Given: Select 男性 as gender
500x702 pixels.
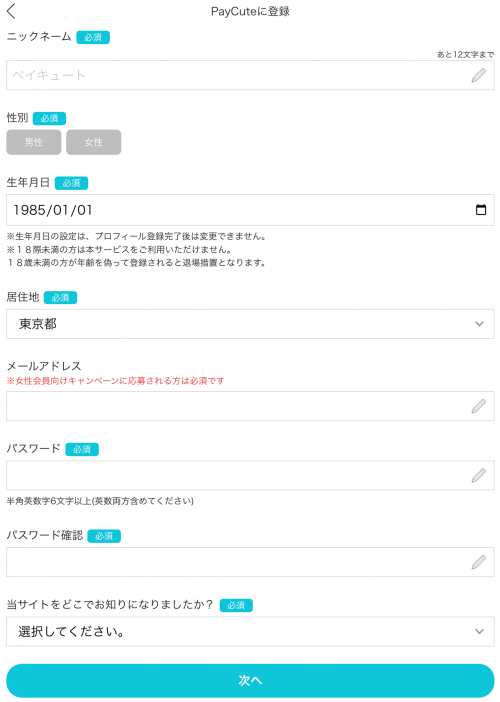Looking at the screenshot, I should (x=34, y=142).
